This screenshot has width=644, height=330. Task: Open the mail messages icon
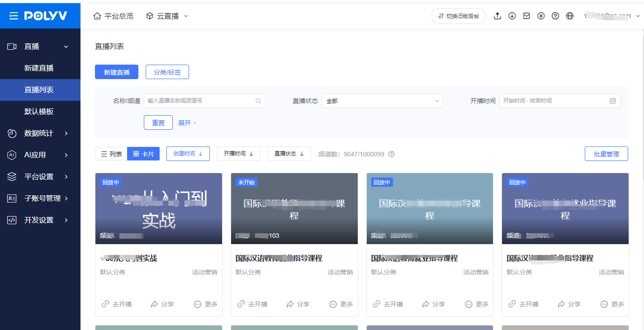526,16
